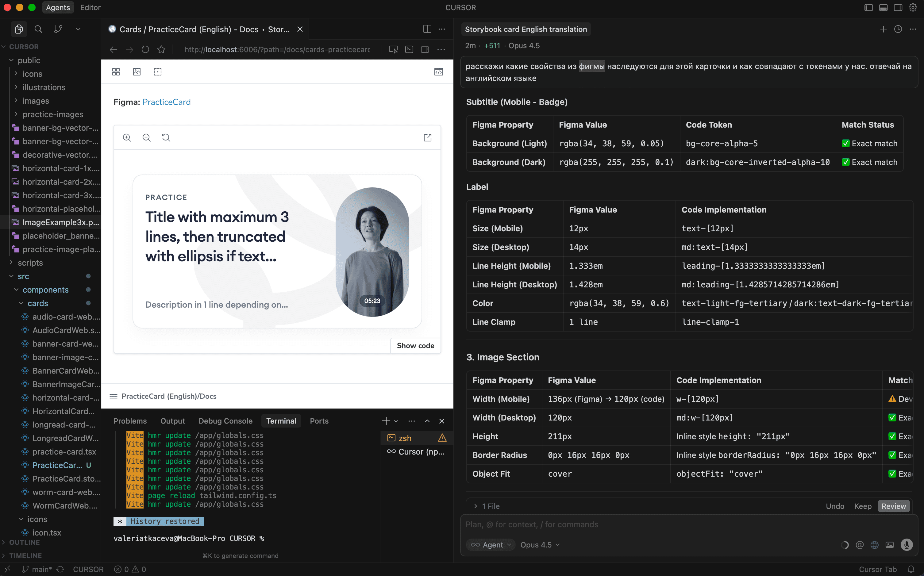The width and height of the screenshot is (924, 576).
Task: Focus the chat prompt input field
Action: (x=648, y=524)
